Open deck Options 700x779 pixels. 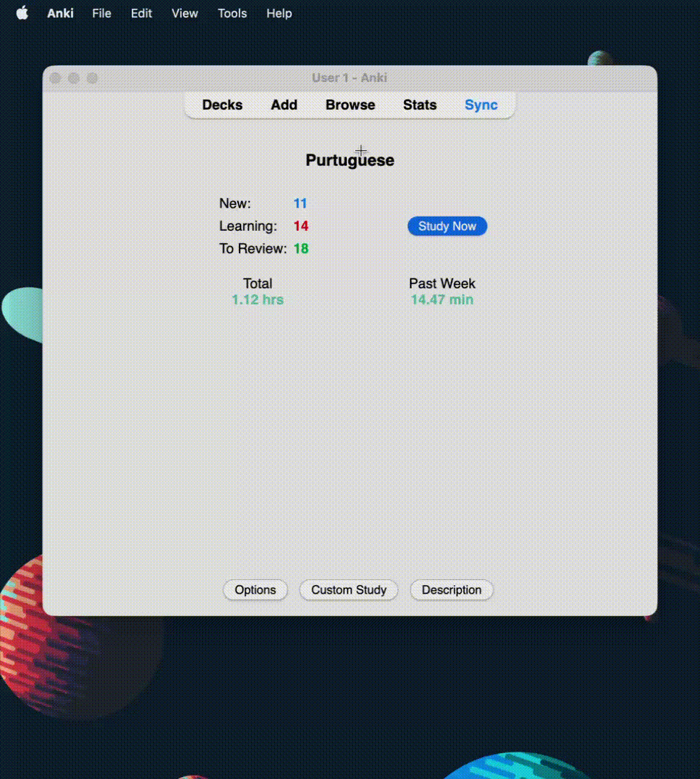255,590
